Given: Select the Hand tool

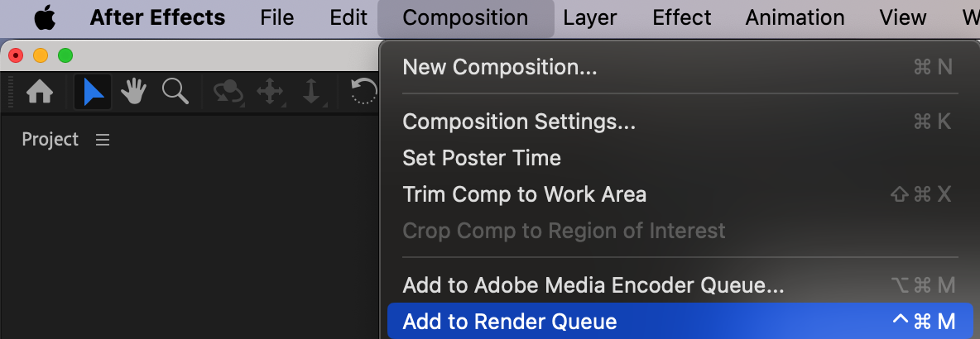Looking at the screenshot, I should click(133, 92).
